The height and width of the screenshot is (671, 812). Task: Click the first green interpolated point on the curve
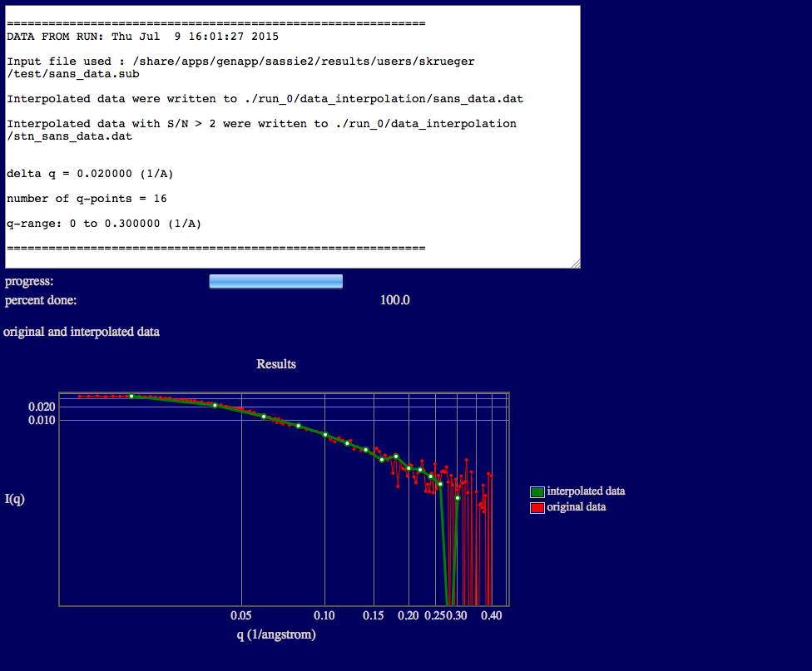pyautogui.click(x=131, y=396)
